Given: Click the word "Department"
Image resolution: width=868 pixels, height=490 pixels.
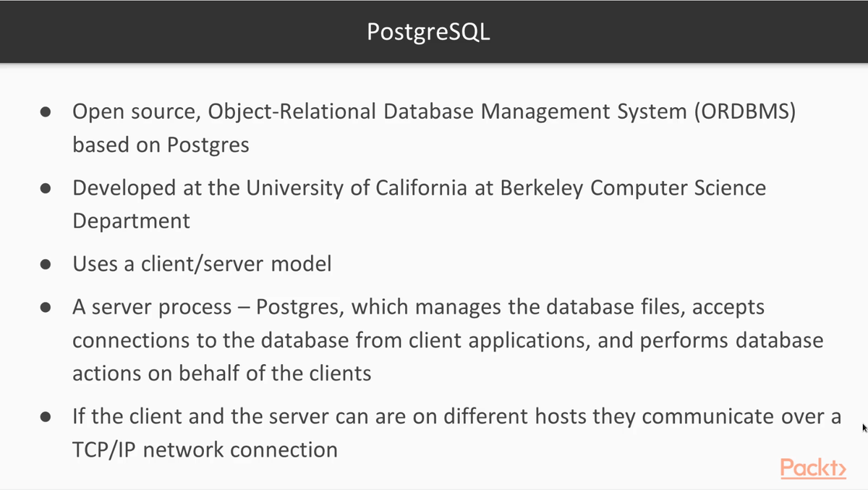Looking at the screenshot, I should point(131,221).
